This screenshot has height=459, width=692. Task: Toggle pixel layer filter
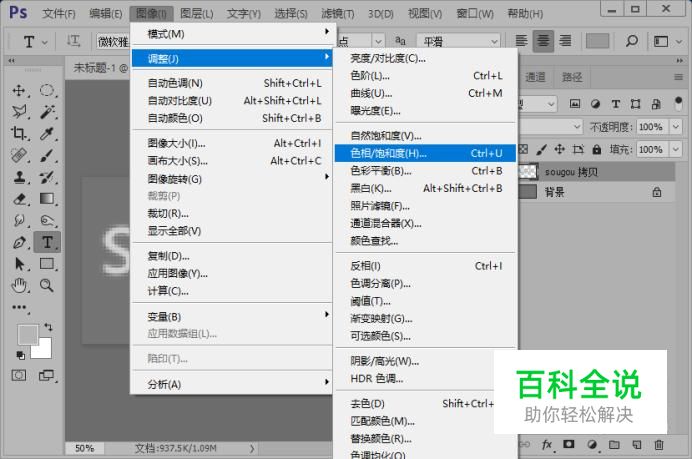tap(575, 104)
